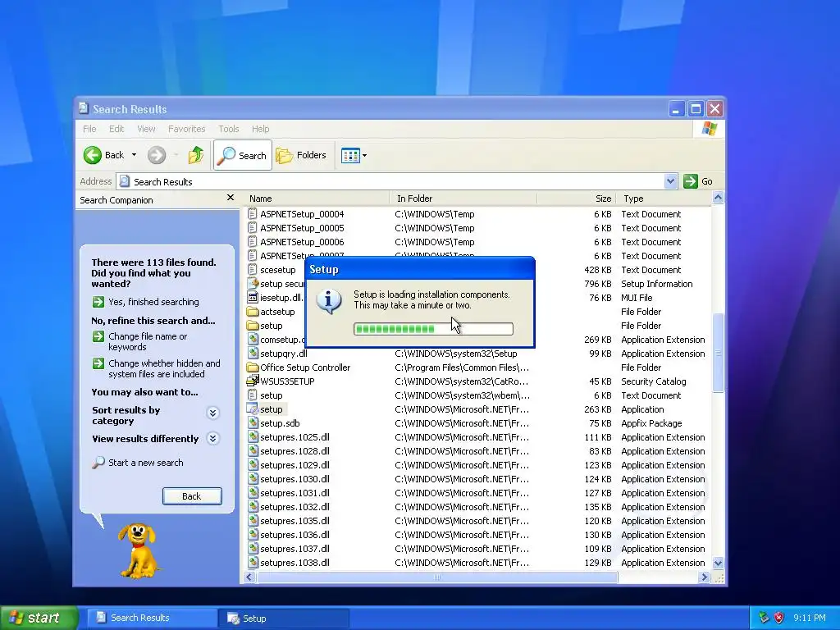Open the View menu

click(146, 129)
